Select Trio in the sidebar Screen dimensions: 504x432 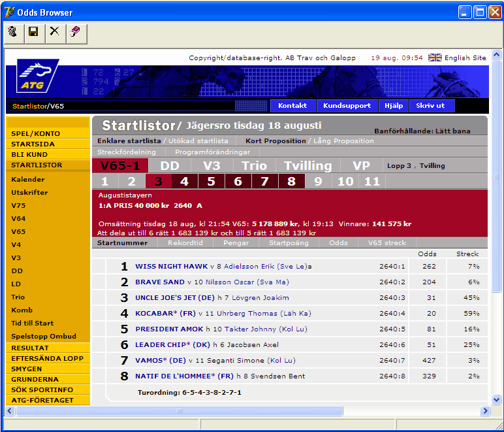click(18, 297)
